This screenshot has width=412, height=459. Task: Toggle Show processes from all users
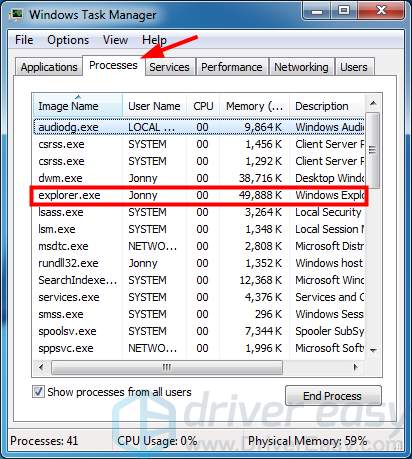(x=38, y=392)
